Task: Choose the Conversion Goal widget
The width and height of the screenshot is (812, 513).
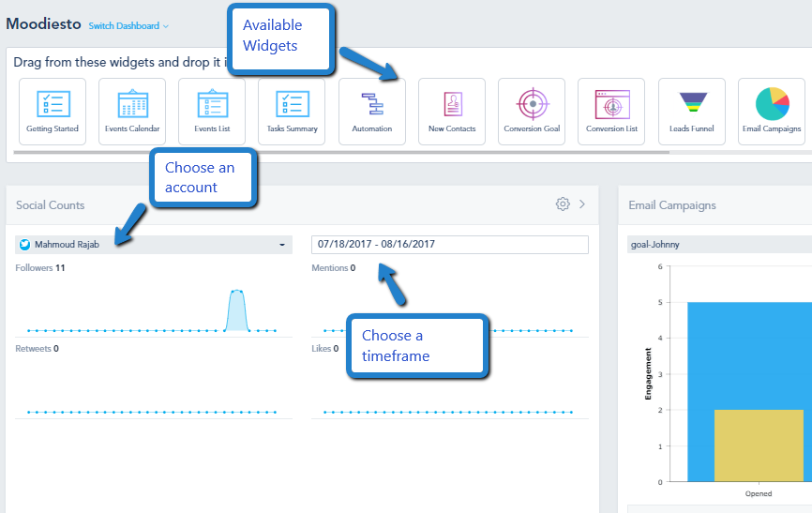Action: [x=532, y=112]
